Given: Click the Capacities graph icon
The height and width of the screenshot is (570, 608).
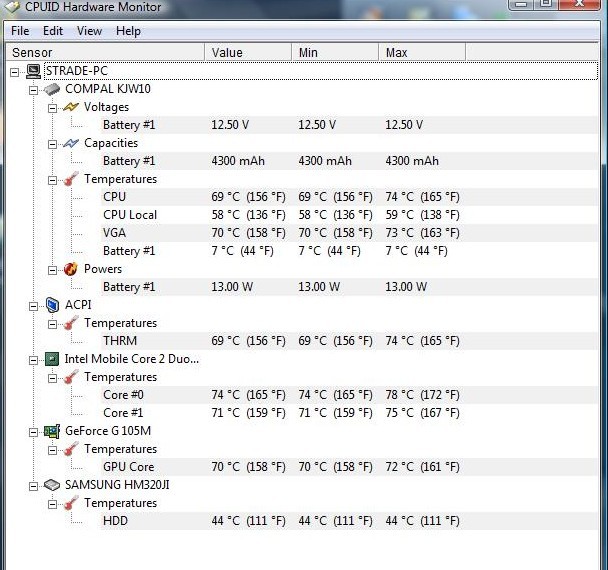Looking at the screenshot, I should pos(71,143).
